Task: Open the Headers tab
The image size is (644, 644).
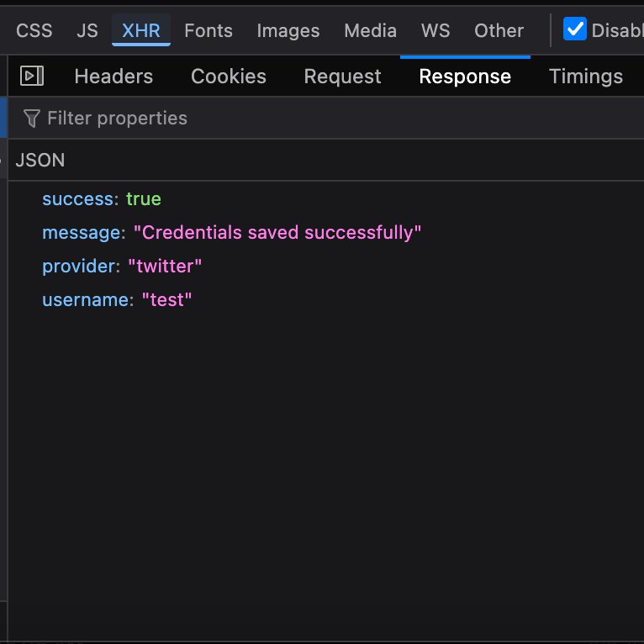Action: tap(113, 77)
